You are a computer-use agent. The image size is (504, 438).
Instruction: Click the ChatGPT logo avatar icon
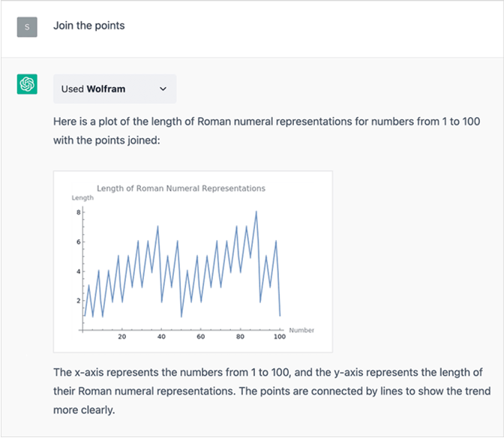pyautogui.click(x=27, y=84)
